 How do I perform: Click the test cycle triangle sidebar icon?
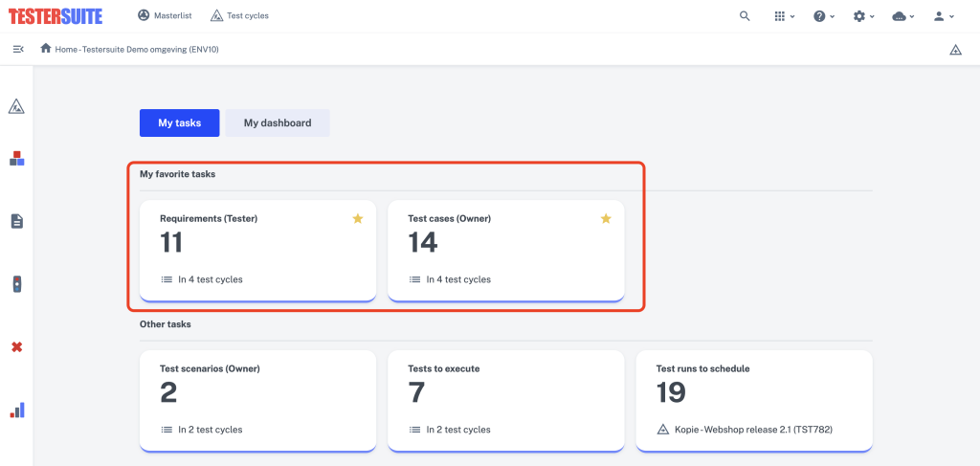pyautogui.click(x=16, y=107)
